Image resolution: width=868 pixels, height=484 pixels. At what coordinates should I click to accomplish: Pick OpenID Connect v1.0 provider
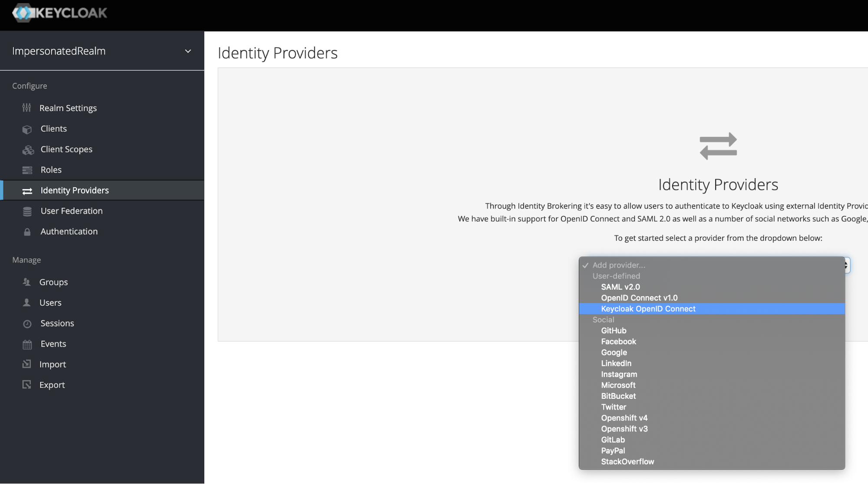[639, 298]
